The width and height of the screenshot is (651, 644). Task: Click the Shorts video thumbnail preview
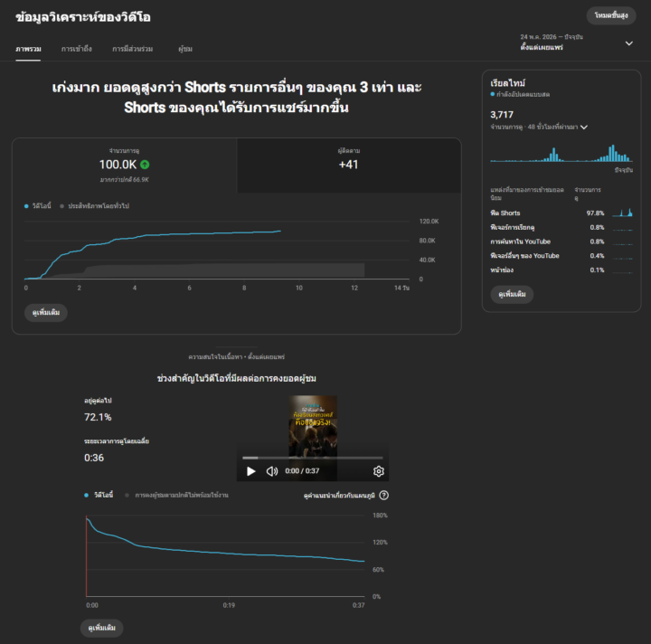[x=313, y=426]
